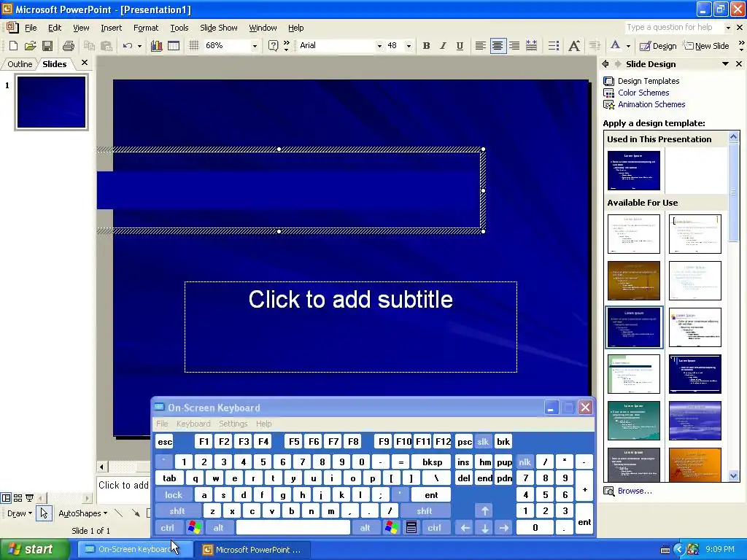Insert a table from the toolbar
Viewport: 747px width, 560px height.
point(174,46)
